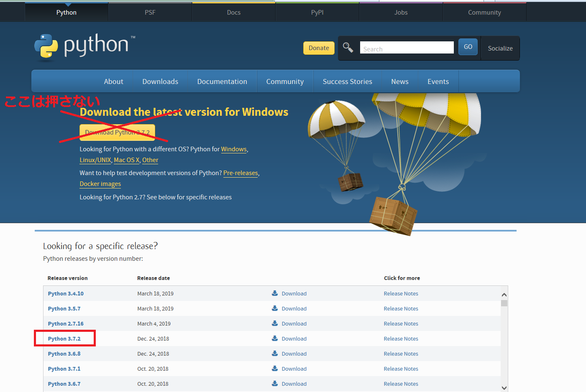Open Release Notes for Python 3.7.1
This screenshot has width=586, height=392.
tap(401, 369)
